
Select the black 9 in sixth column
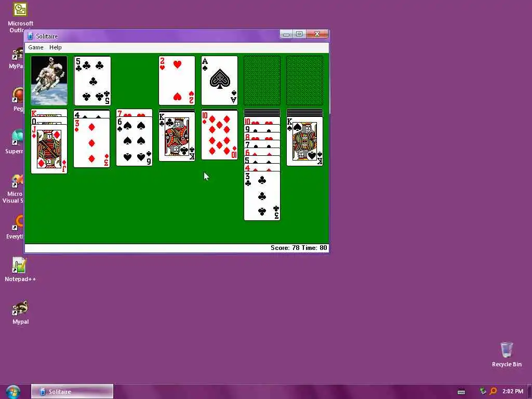tap(262, 129)
